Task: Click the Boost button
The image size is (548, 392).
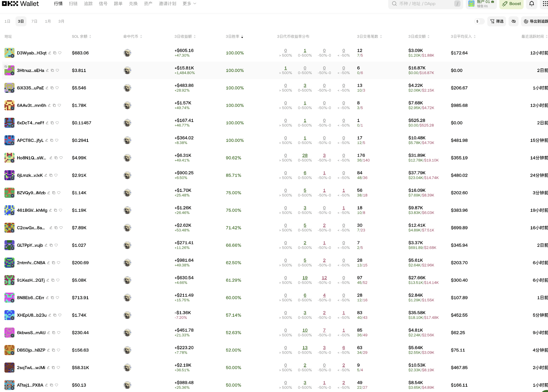Action: coord(512,4)
